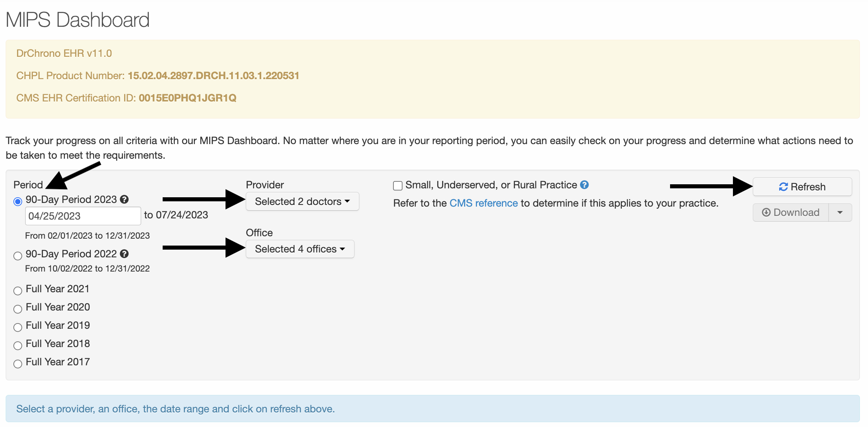Open the Office 'Selected 4 offices' dropdown
This screenshot has height=427, width=868.
coord(300,249)
